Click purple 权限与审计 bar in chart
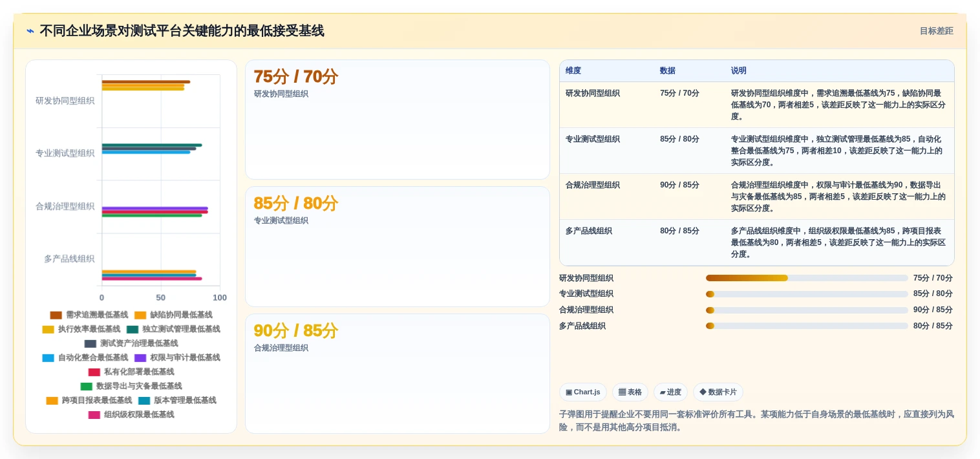Image resolution: width=980 pixels, height=459 pixels. point(154,208)
